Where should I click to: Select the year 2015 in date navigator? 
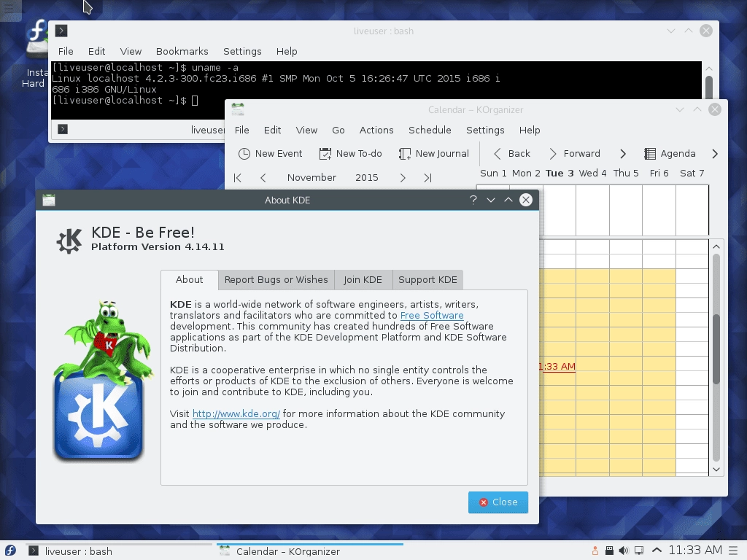(x=367, y=177)
